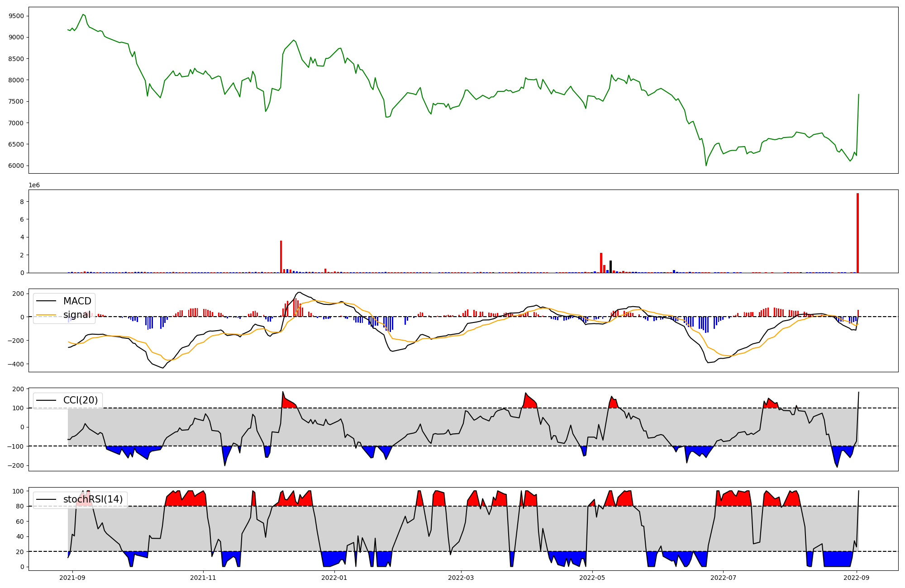This screenshot has width=905, height=588.
Task: Click the December 2021 red volume spike bar
Action: [x=281, y=256]
